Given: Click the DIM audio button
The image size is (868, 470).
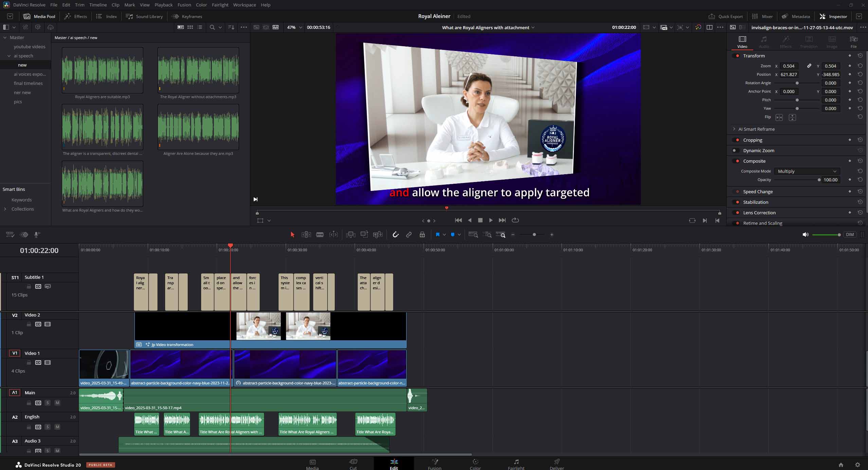Looking at the screenshot, I should [850, 235].
